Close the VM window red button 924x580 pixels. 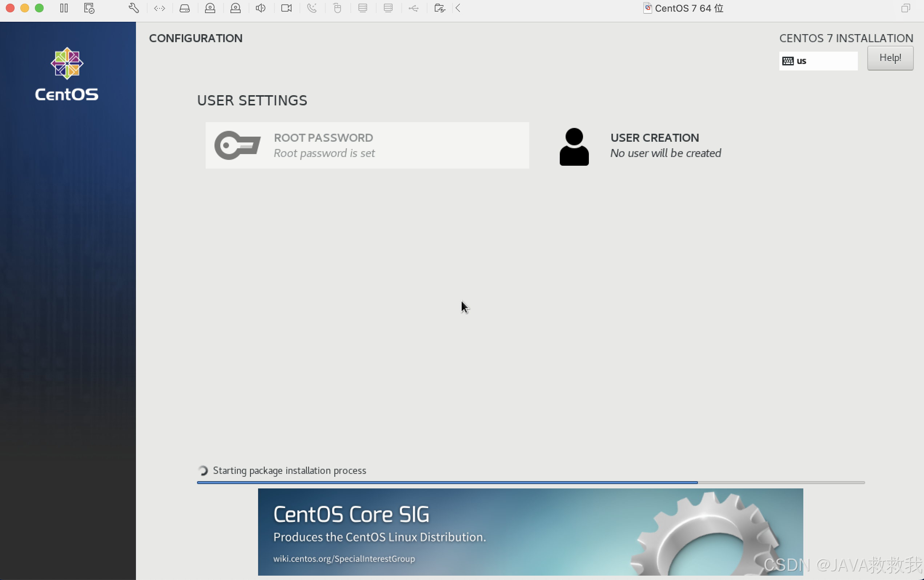pos(10,8)
